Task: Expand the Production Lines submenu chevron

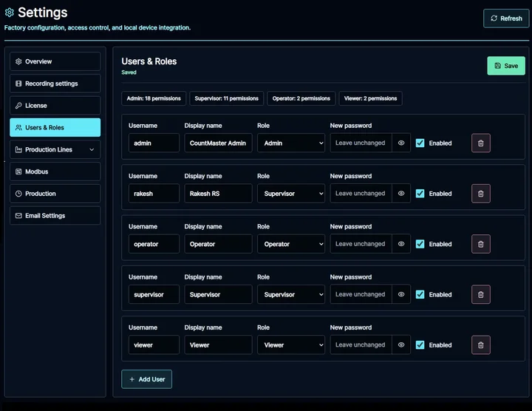Action: pyautogui.click(x=92, y=149)
